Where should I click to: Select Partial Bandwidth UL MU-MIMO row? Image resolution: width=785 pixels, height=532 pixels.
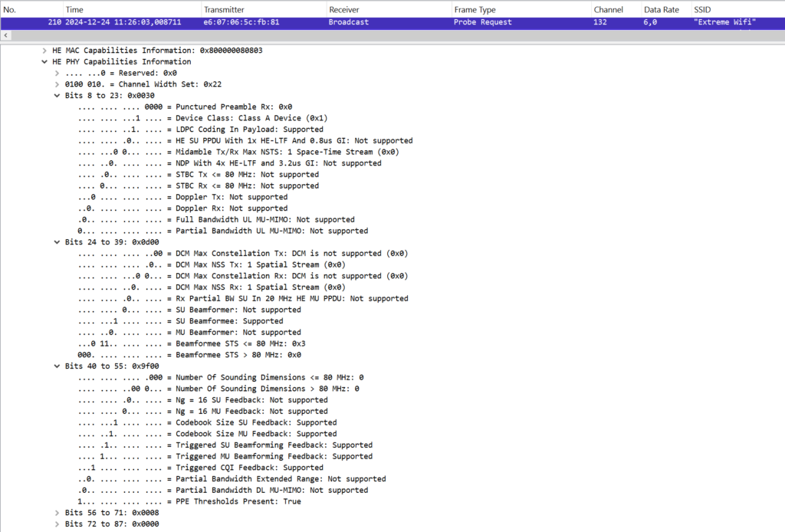(x=223, y=231)
